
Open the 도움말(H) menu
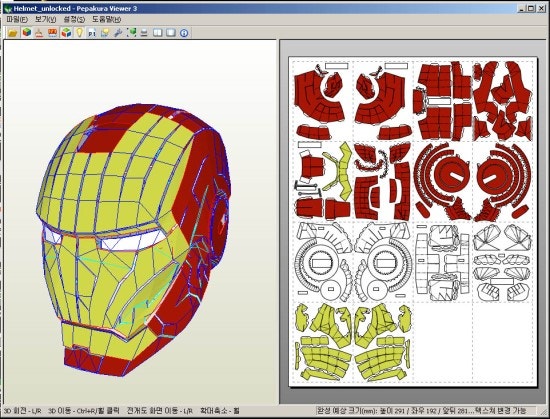coord(107,20)
